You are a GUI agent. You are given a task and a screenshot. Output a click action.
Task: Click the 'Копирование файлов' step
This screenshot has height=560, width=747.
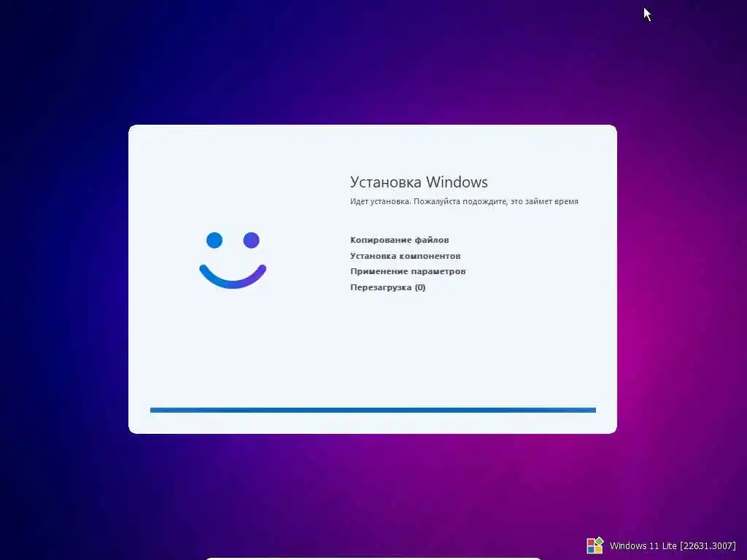pos(399,240)
